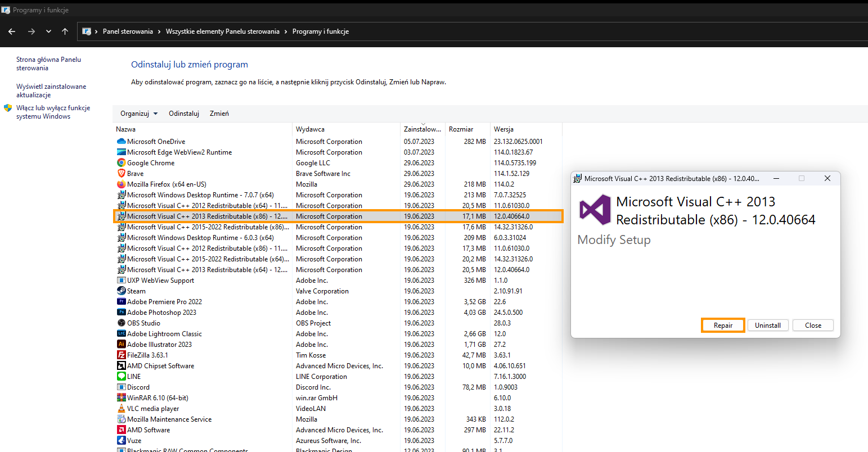Sort the list by the Wydawca column
Viewport: 868px width, 452px height.
(x=347, y=129)
